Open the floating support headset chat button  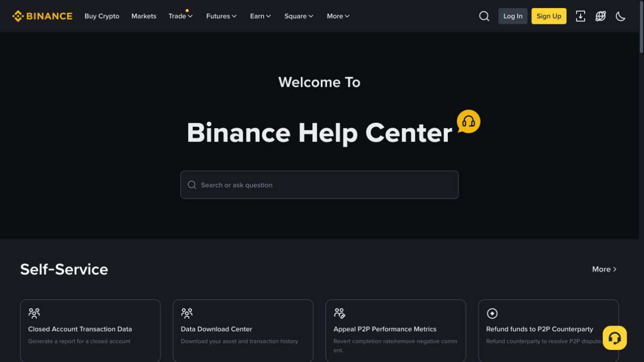[x=615, y=338]
